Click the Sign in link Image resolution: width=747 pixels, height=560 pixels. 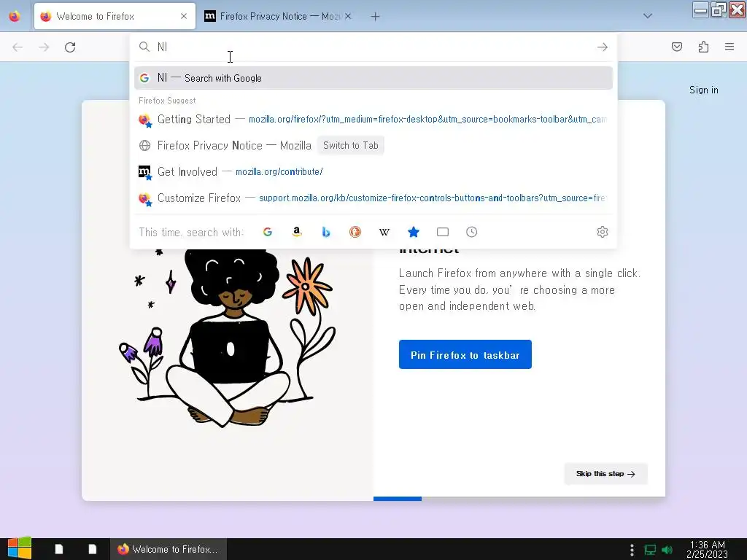click(704, 90)
